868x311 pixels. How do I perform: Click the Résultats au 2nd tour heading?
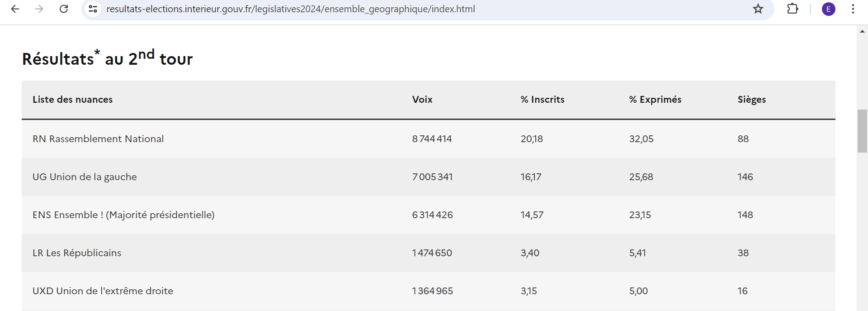click(108, 58)
